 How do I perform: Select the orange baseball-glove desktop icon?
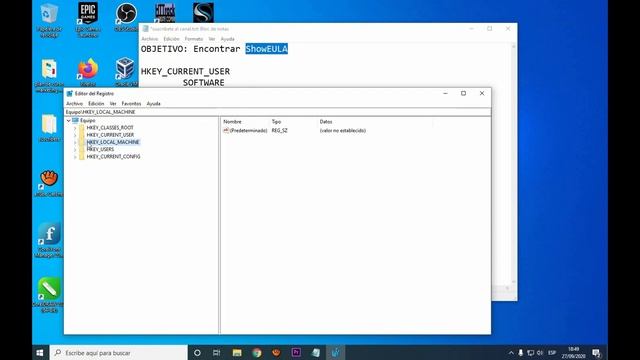(49, 183)
